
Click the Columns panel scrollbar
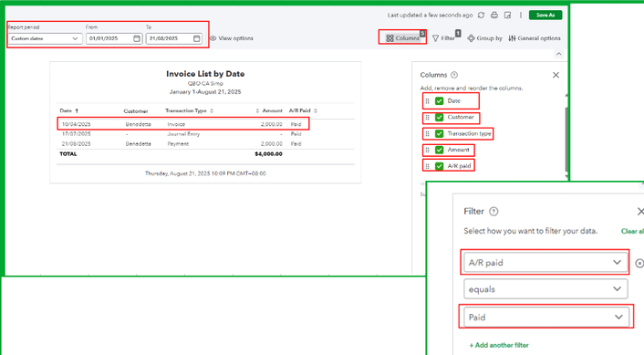(x=566, y=140)
